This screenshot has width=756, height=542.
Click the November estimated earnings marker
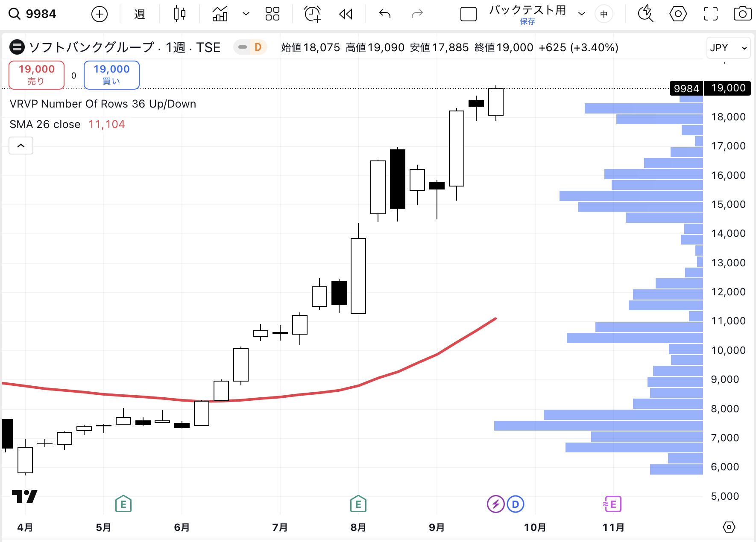(612, 504)
